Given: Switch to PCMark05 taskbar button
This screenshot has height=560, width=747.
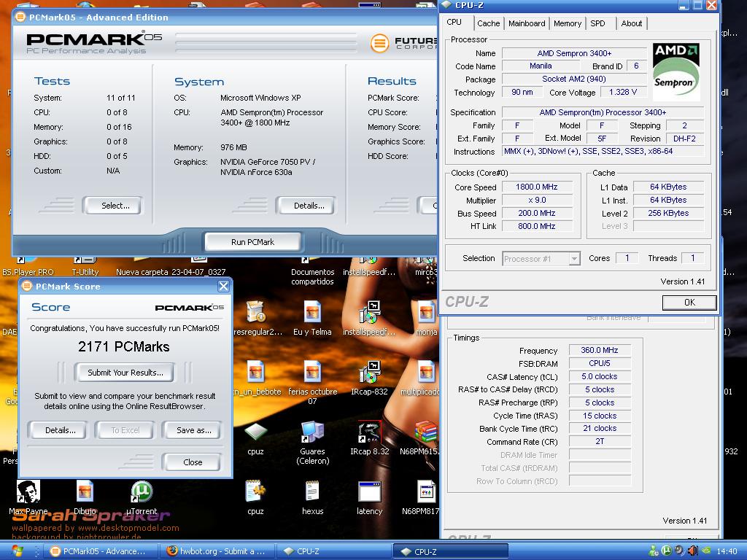Looking at the screenshot, I should point(100,551).
